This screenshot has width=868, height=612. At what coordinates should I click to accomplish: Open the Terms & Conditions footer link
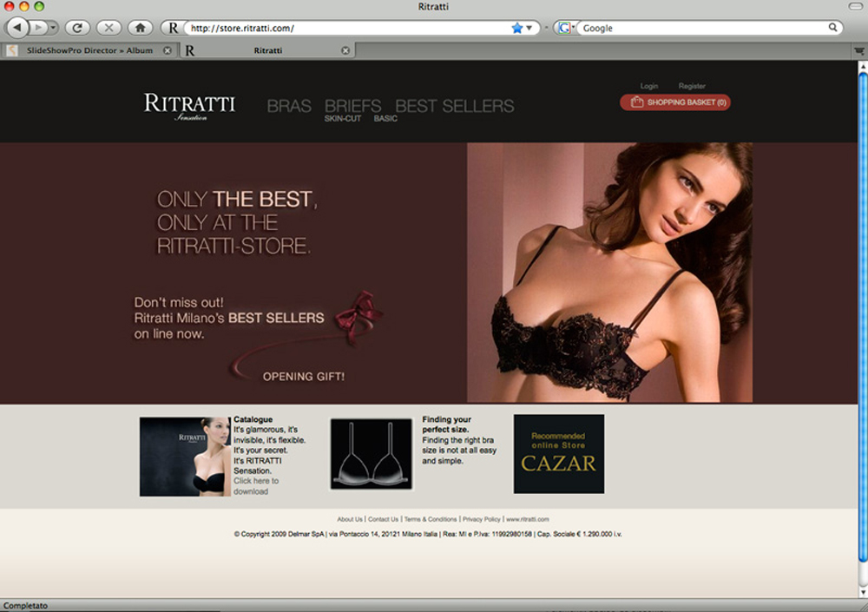(x=431, y=519)
